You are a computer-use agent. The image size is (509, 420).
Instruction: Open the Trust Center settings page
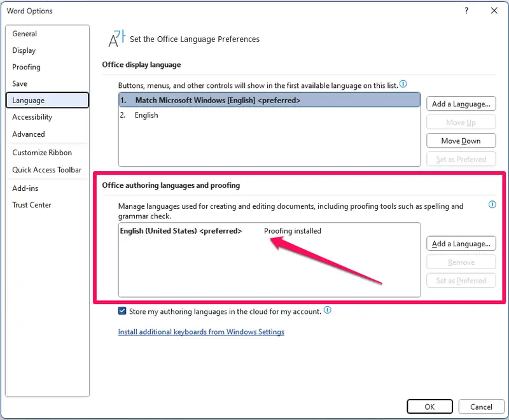pyautogui.click(x=32, y=204)
